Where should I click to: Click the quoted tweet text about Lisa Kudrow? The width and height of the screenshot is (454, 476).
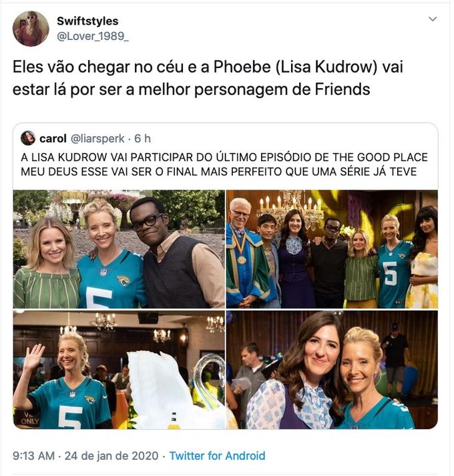pyautogui.click(x=224, y=164)
